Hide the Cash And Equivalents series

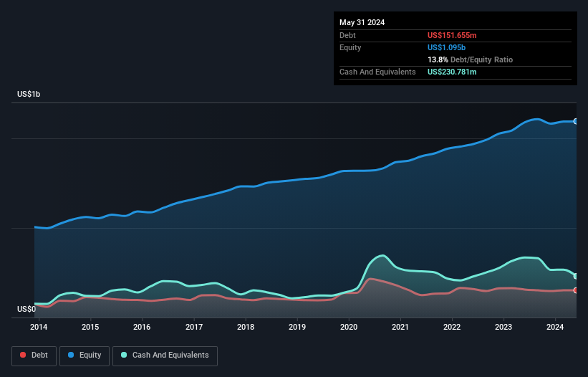coord(165,355)
